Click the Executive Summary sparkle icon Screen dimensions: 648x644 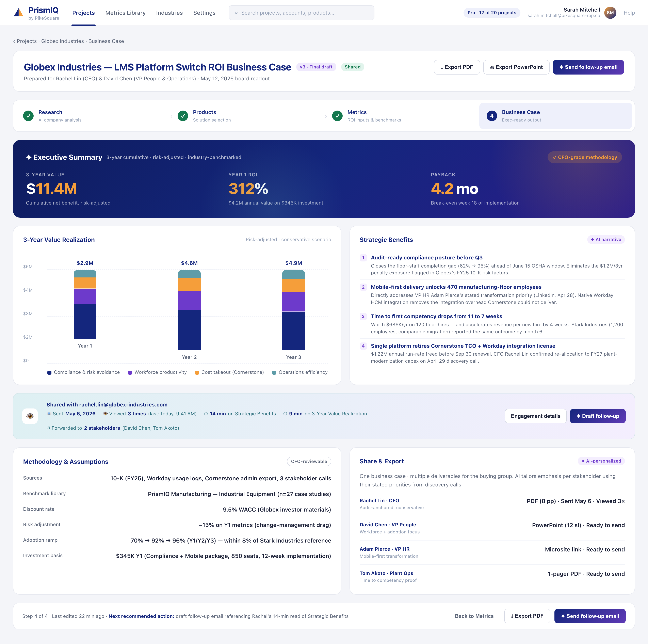tap(29, 157)
